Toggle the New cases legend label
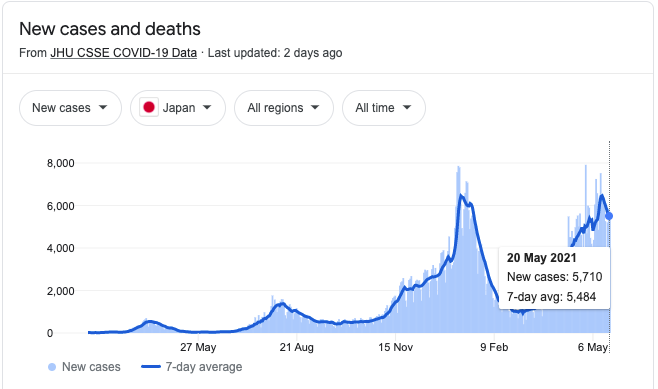Viewport: 658px width, 389px height. click(x=91, y=367)
